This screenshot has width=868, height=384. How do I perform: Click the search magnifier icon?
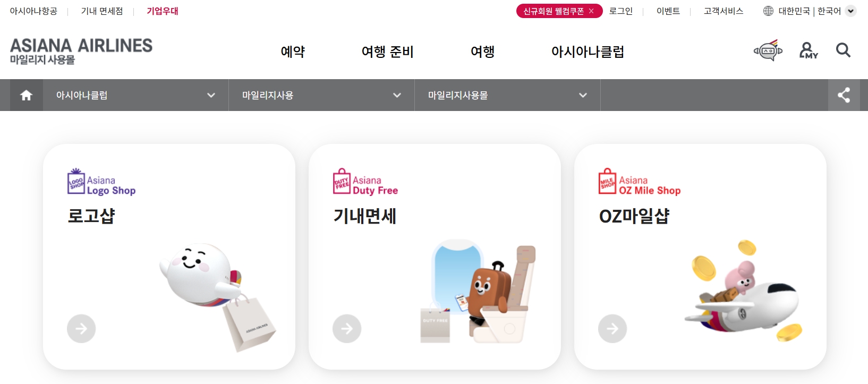843,50
